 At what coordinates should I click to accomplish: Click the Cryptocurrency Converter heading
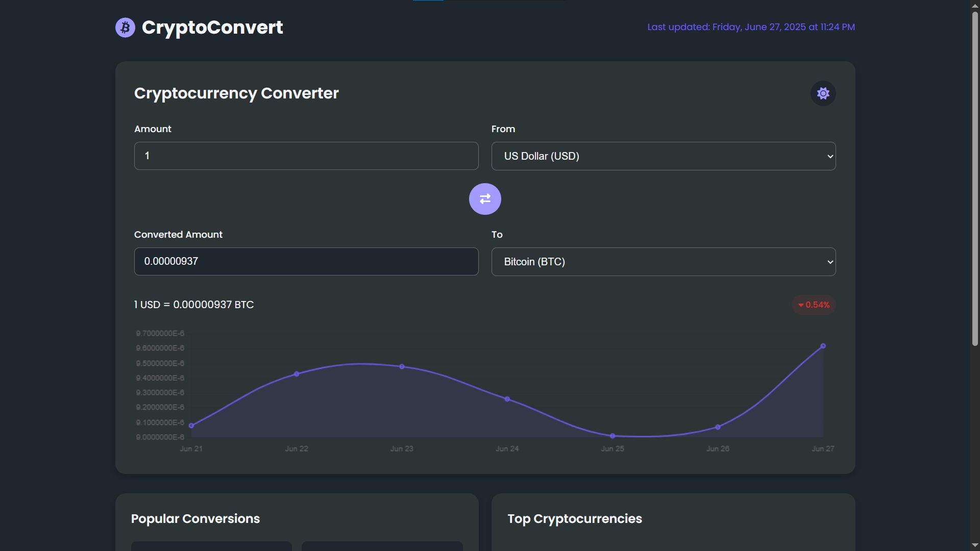[x=236, y=93]
